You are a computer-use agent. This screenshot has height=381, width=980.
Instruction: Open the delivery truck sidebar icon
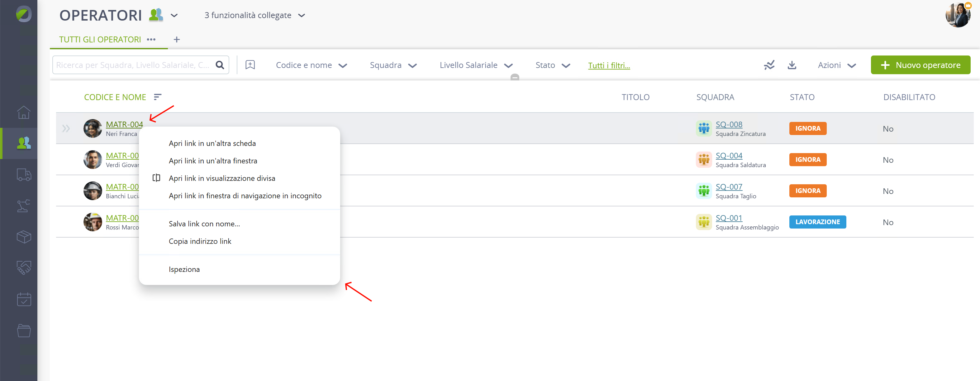[24, 174]
